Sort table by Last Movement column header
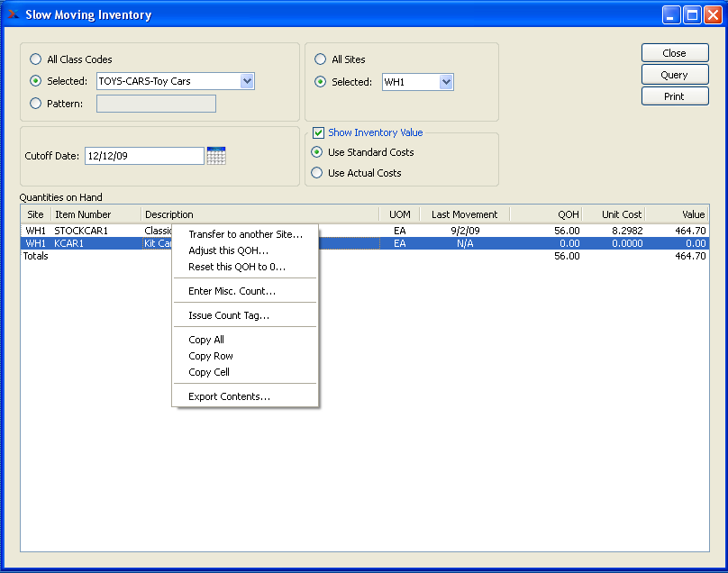This screenshot has height=573, width=728. [464, 214]
